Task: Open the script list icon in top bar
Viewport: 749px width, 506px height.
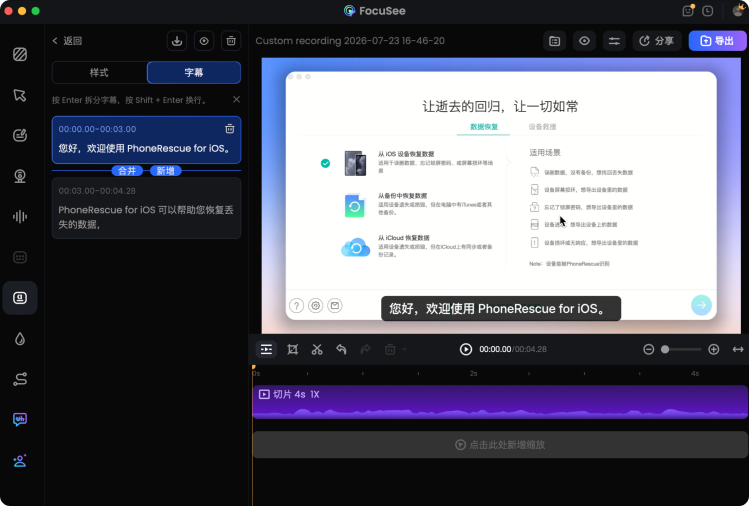Action: 555,41
